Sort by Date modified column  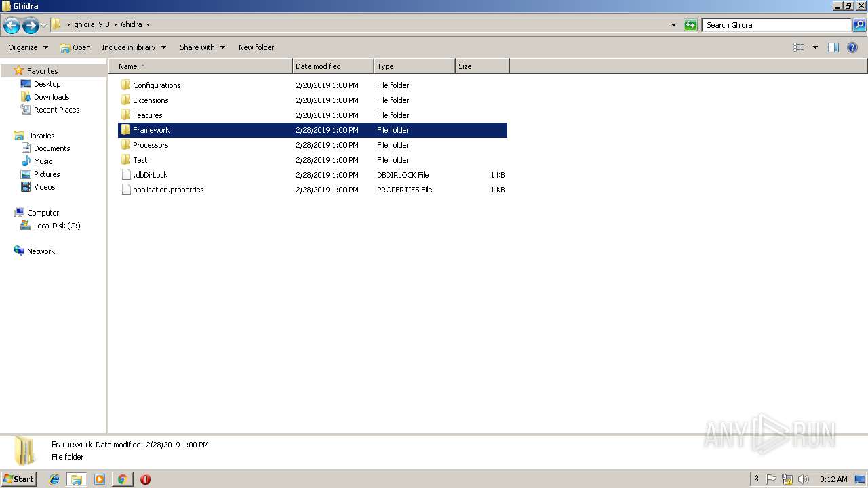tap(333, 66)
